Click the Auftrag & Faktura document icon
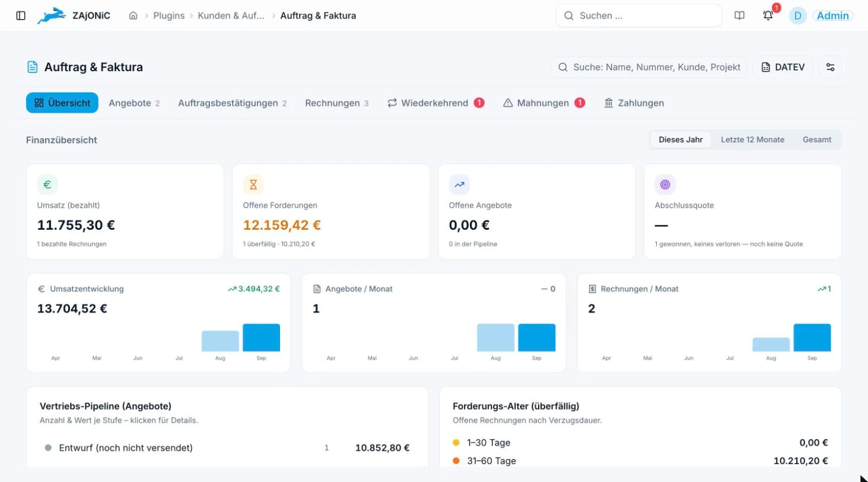 click(x=33, y=67)
